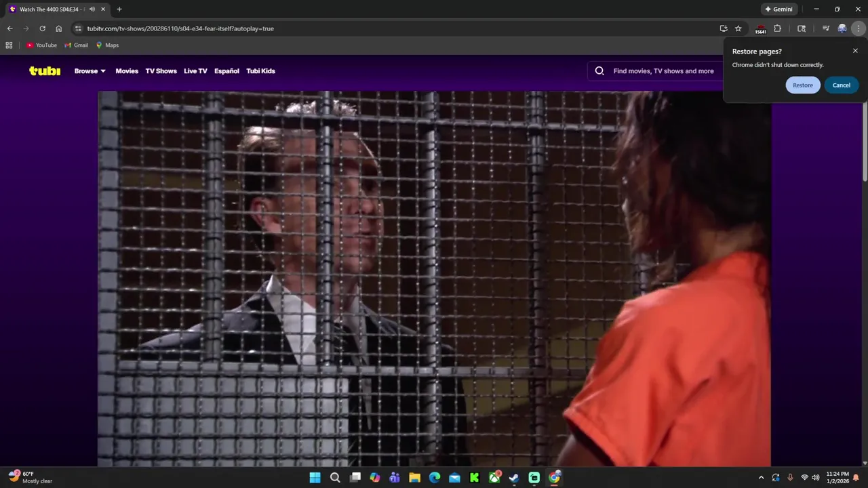Click the install app icon in address bar
Image resolution: width=868 pixels, height=488 pixels.
pyautogui.click(x=724, y=28)
